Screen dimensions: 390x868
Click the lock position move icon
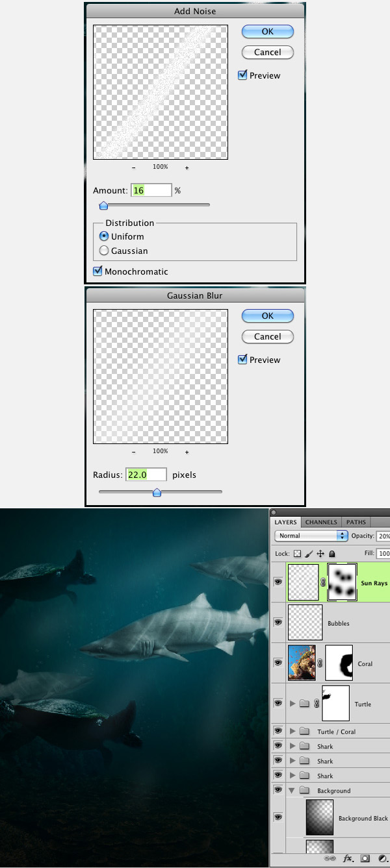(x=320, y=554)
